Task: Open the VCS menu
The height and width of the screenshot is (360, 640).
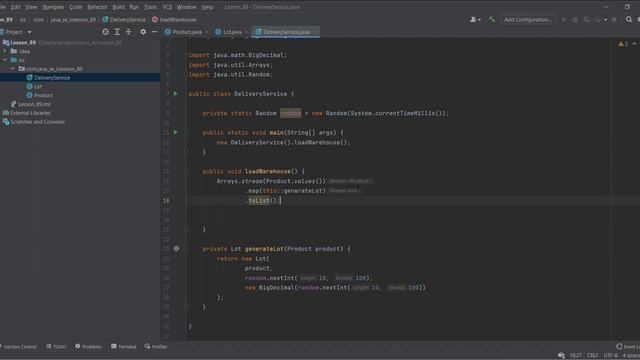Action: click(167, 7)
